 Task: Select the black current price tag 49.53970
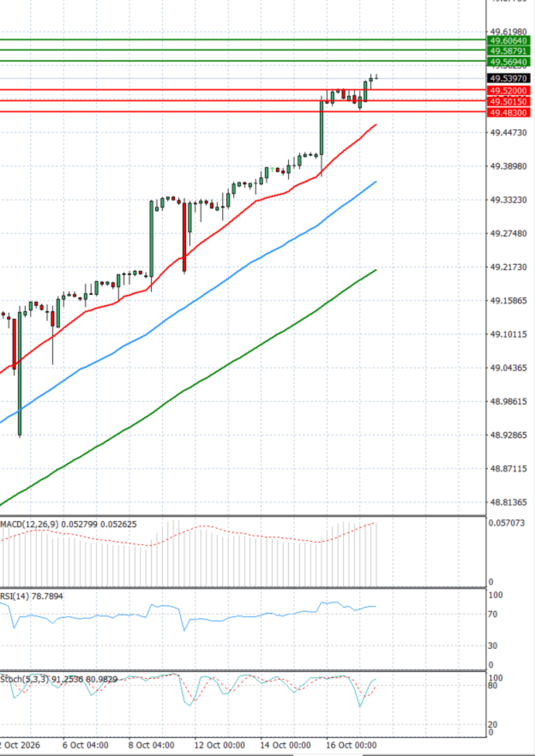tap(508, 79)
